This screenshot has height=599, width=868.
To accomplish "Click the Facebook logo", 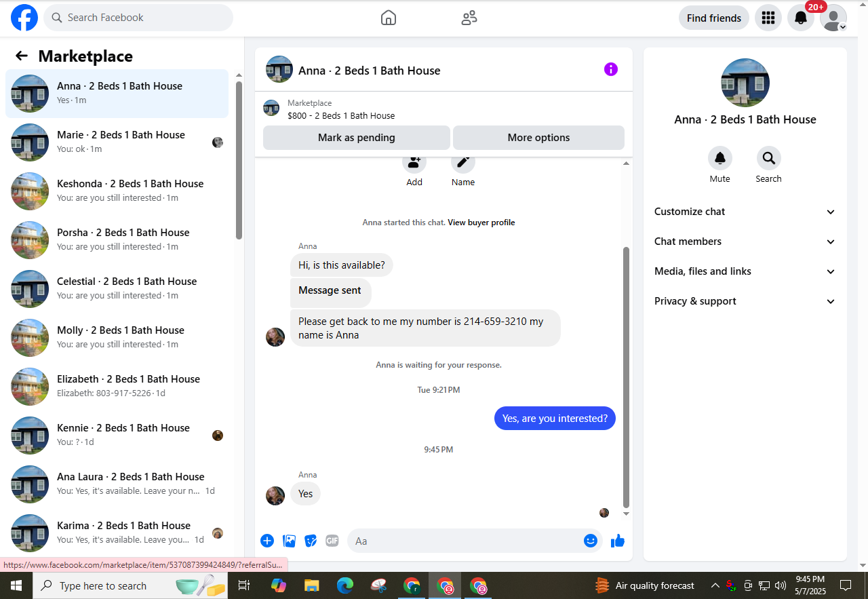I will click(x=24, y=18).
